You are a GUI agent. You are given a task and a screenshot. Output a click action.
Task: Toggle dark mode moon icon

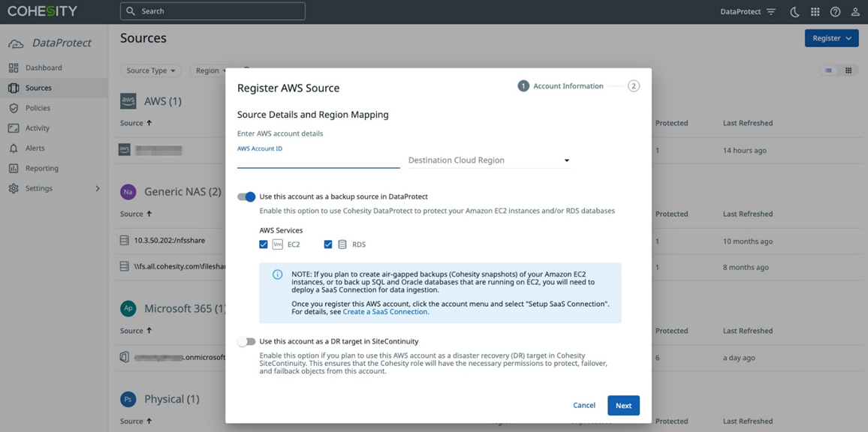click(794, 11)
